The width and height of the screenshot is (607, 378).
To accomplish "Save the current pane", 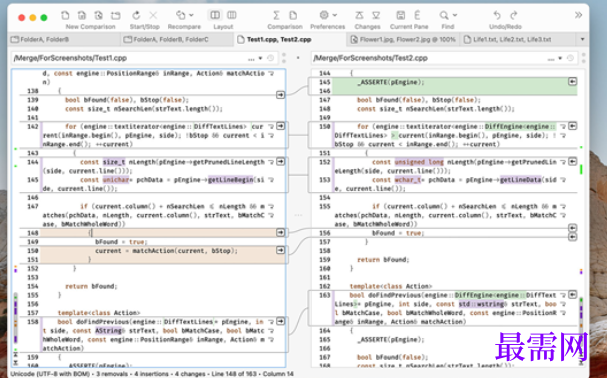I will (x=401, y=15).
